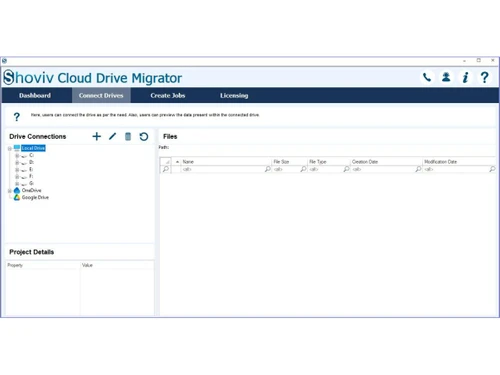Click the app logo in title bar
This screenshot has width=500, height=375.
click(4, 61)
